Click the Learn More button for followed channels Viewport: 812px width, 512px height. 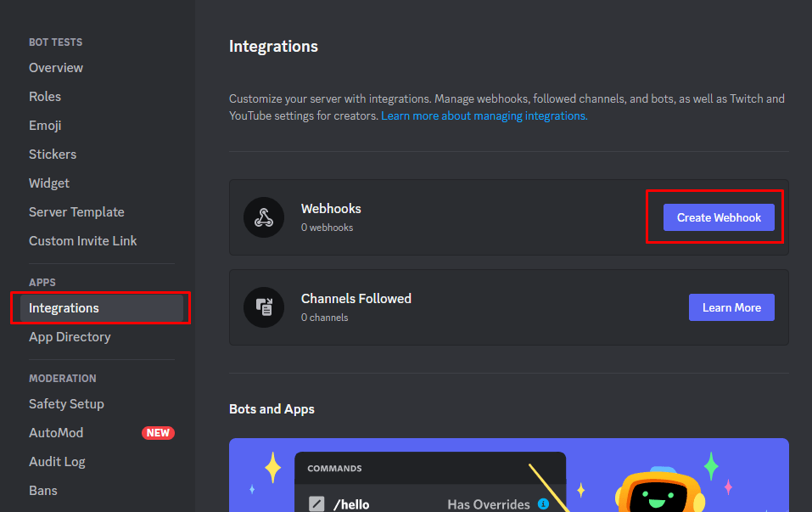[x=731, y=307]
